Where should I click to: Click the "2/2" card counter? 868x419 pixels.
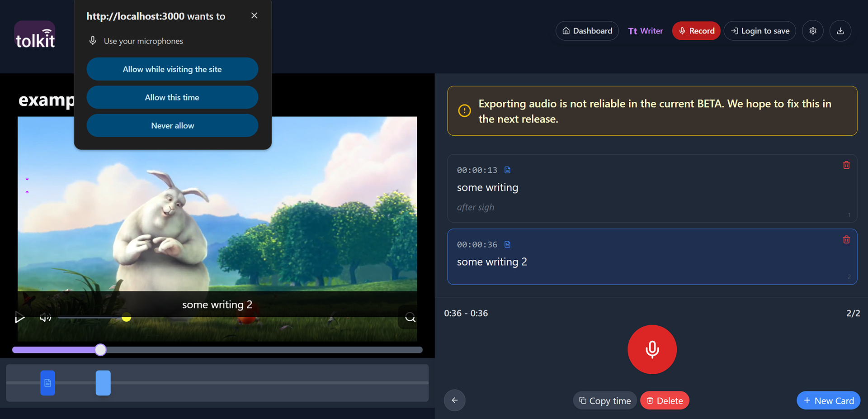point(853,313)
